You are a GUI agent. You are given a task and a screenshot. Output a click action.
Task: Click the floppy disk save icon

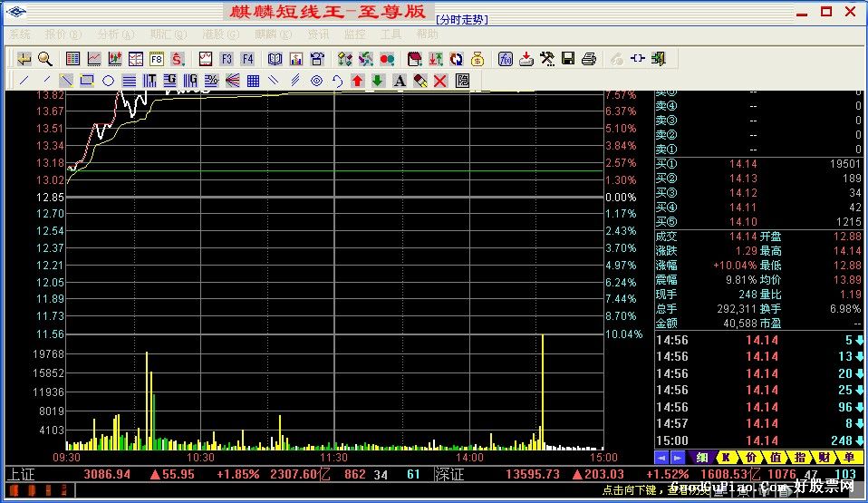pyautogui.click(x=568, y=59)
